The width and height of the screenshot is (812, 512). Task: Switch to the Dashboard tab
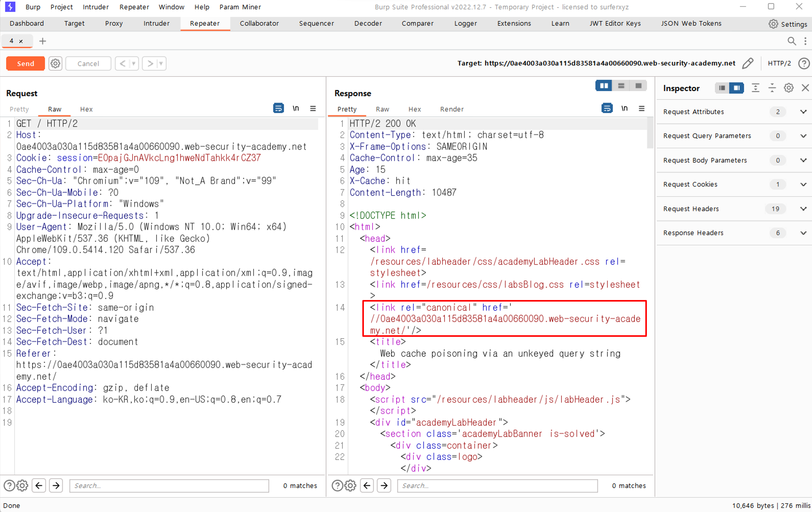coord(27,23)
